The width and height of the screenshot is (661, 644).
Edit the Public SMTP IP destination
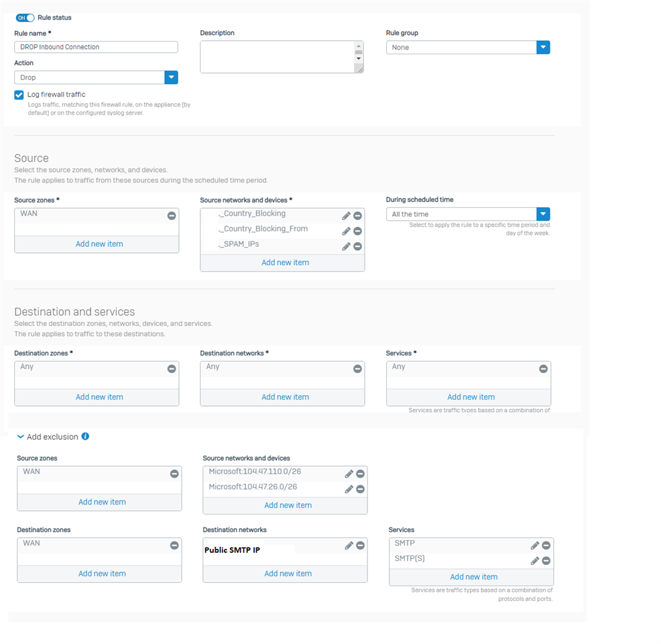point(349,546)
